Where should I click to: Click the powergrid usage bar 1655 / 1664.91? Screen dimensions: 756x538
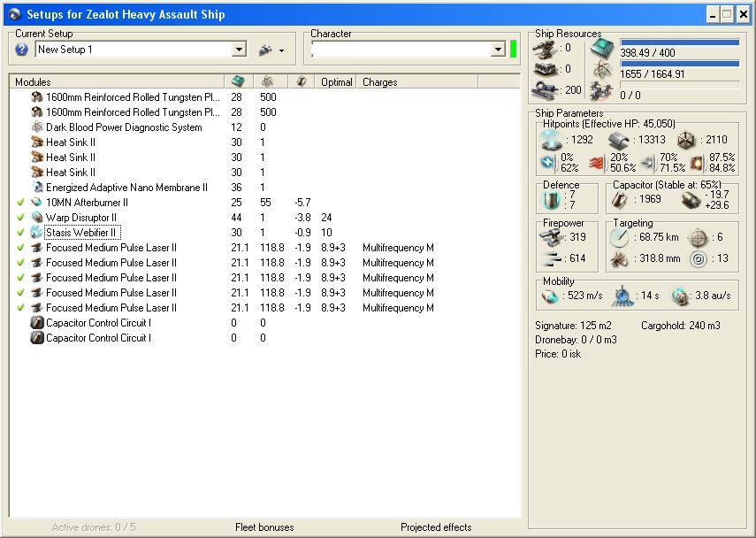[680, 64]
